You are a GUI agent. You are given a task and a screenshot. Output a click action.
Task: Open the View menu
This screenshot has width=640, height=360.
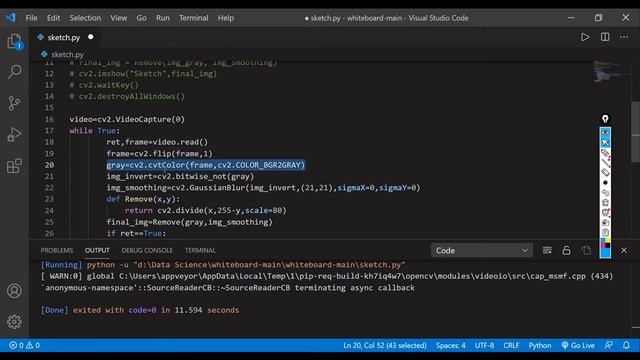click(x=118, y=18)
